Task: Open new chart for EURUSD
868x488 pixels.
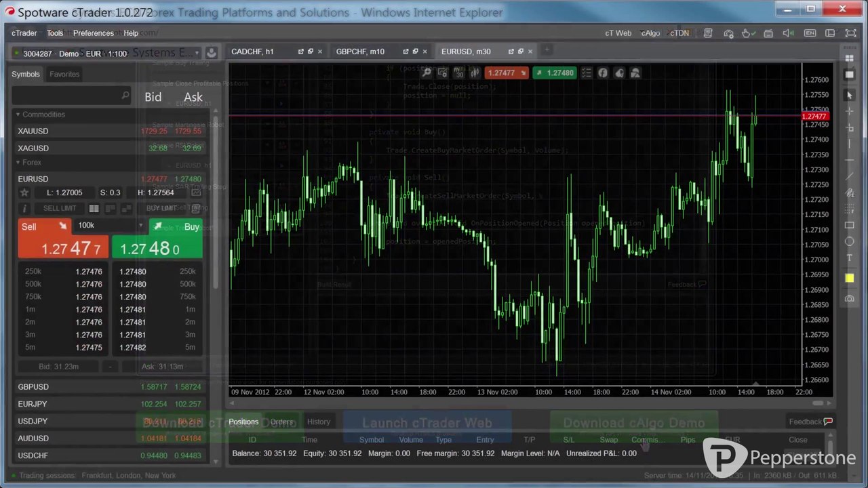Action: (196, 192)
